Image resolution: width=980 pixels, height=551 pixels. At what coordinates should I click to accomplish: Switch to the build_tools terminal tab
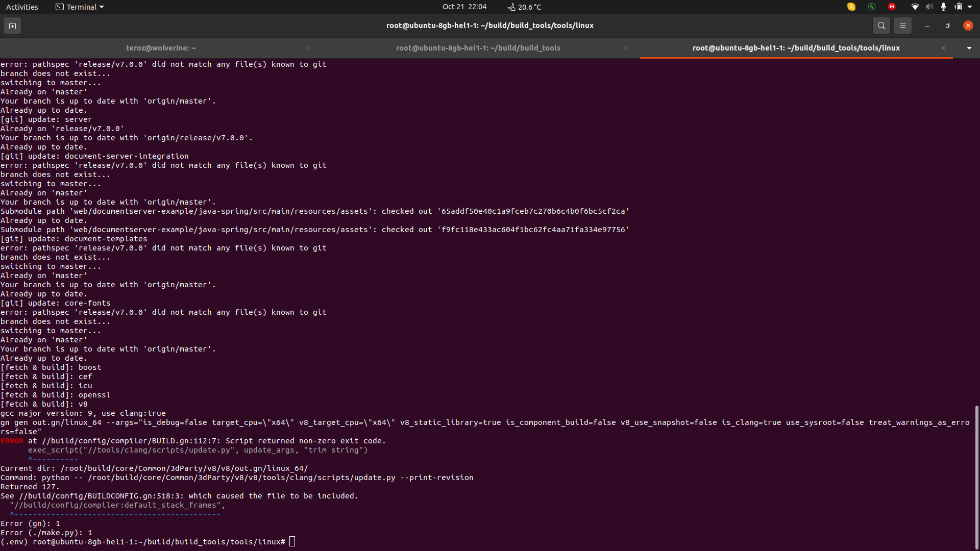478,47
